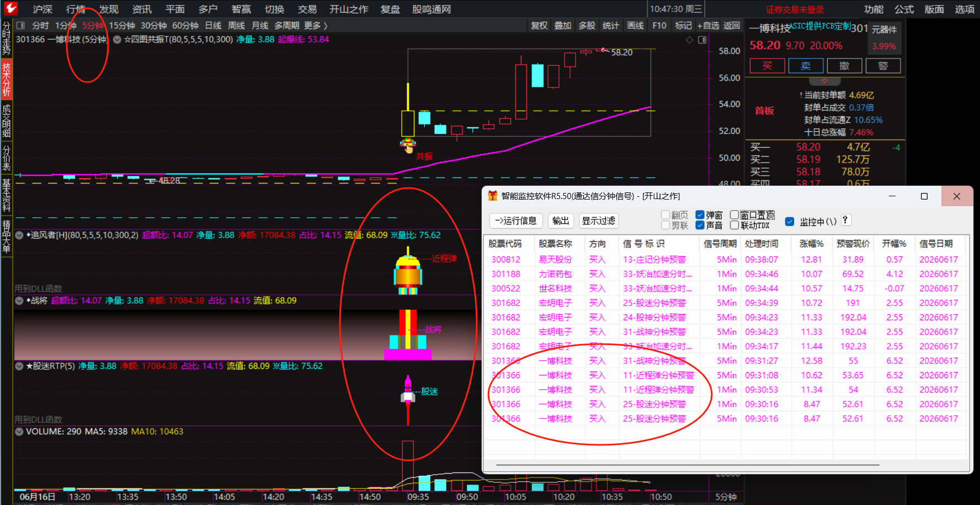Screen dimensions: 980x505
Task: Click the 警 alert button
Action: point(883,66)
